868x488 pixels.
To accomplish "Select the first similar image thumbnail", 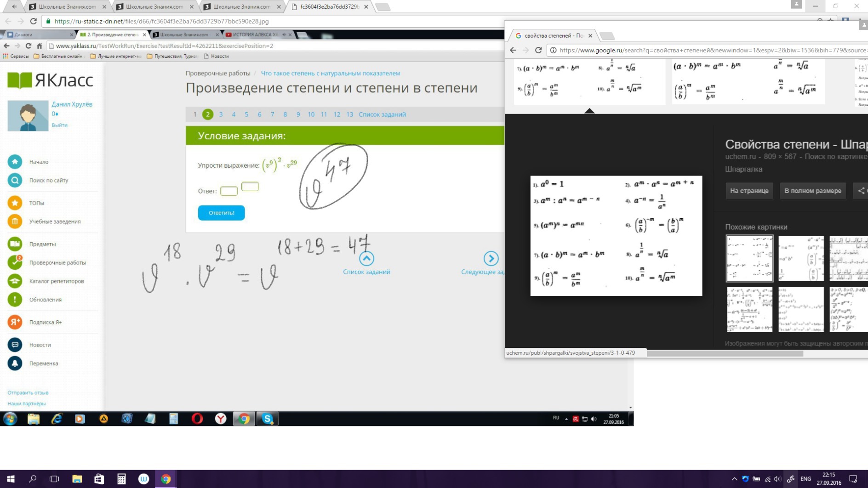I will [749, 258].
